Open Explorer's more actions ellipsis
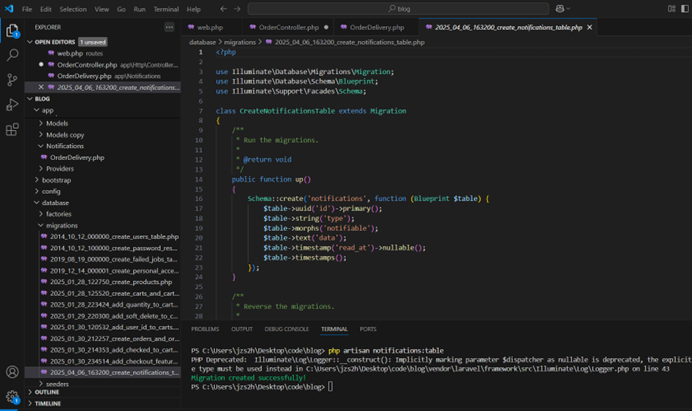692x411 pixels. click(171, 27)
